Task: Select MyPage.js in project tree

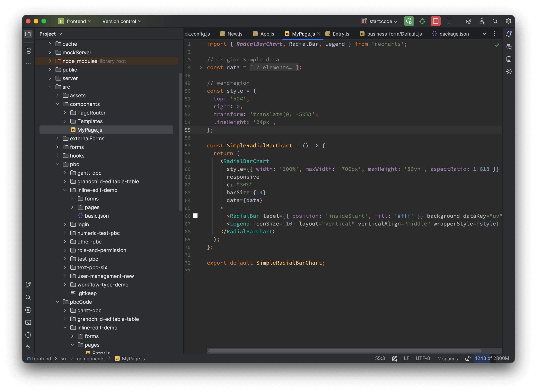Action: (106, 130)
